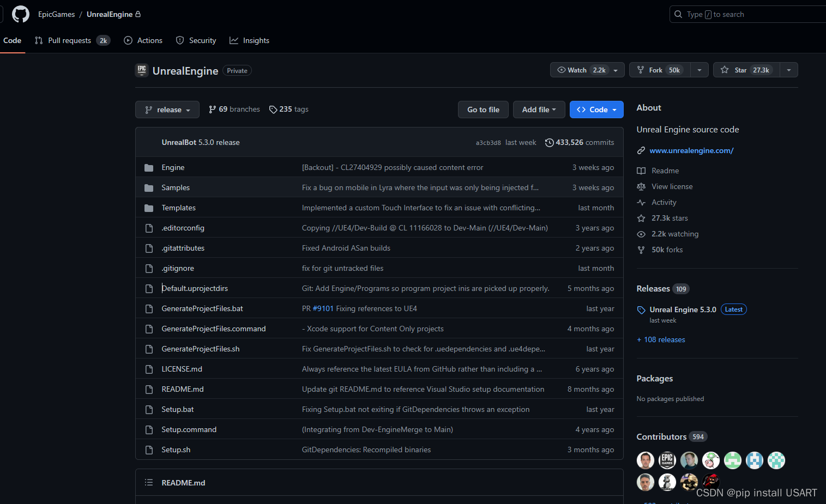Screen dimensions: 826x504
Task: Click the branch icon next to 69 branches
Action: (212, 110)
